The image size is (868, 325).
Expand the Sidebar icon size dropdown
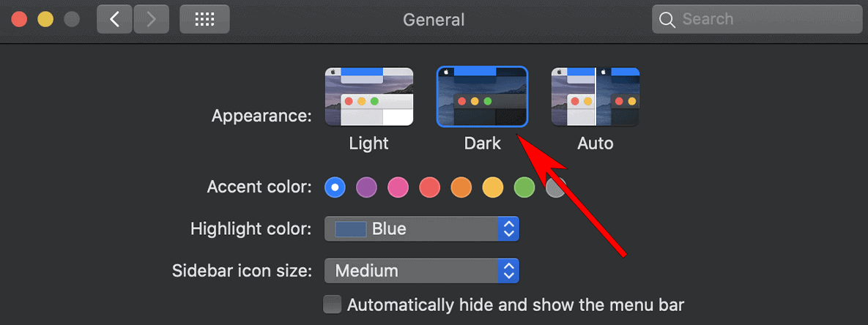(x=421, y=271)
